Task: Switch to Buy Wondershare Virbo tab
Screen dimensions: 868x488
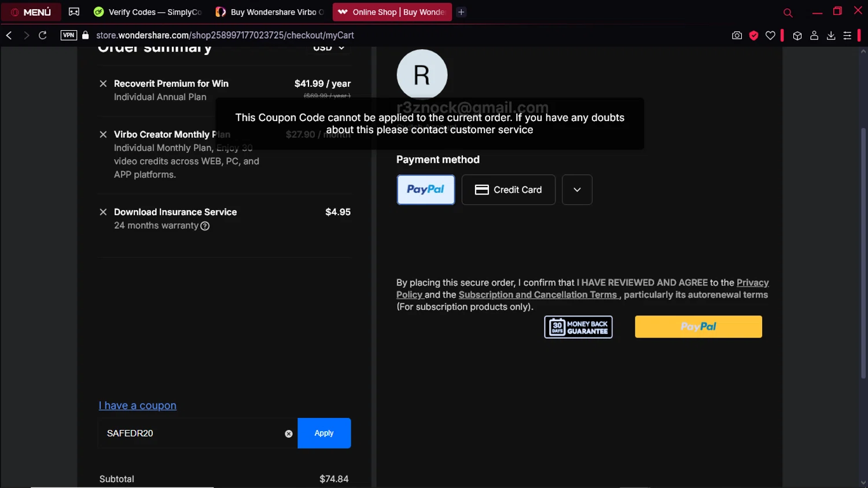Action: click(x=269, y=12)
